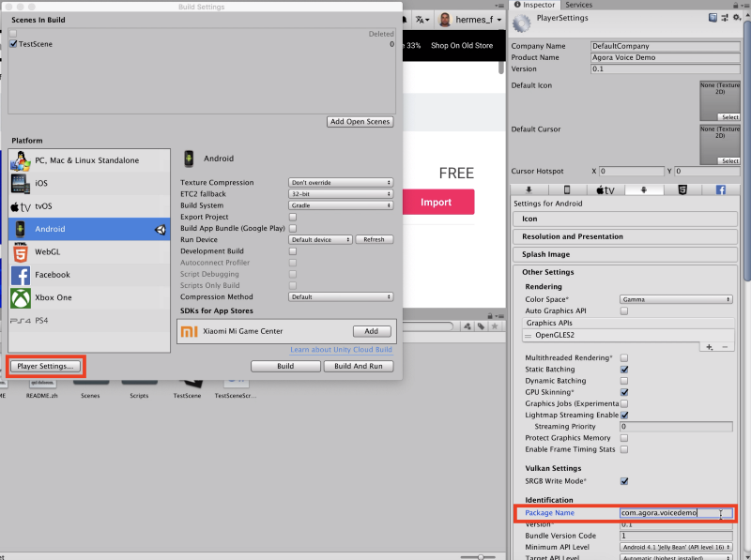Open the Texture Compression dropdown

(x=341, y=182)
